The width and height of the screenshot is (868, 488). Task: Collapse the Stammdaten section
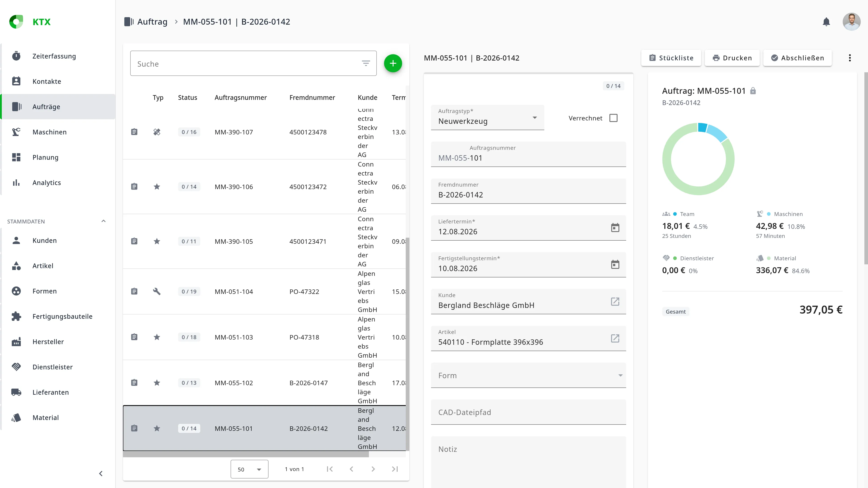pos(104,221)
